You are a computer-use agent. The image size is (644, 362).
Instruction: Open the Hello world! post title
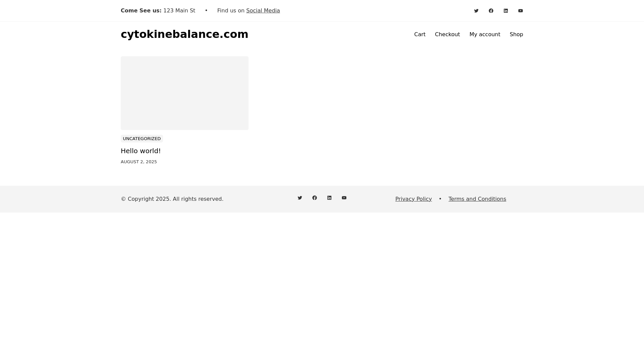click(x=141, y=151)
